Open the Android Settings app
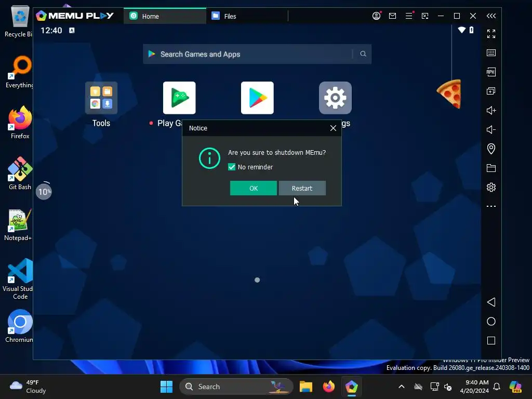Viewport: 532px width, 399px height. (x=335, y=98)
